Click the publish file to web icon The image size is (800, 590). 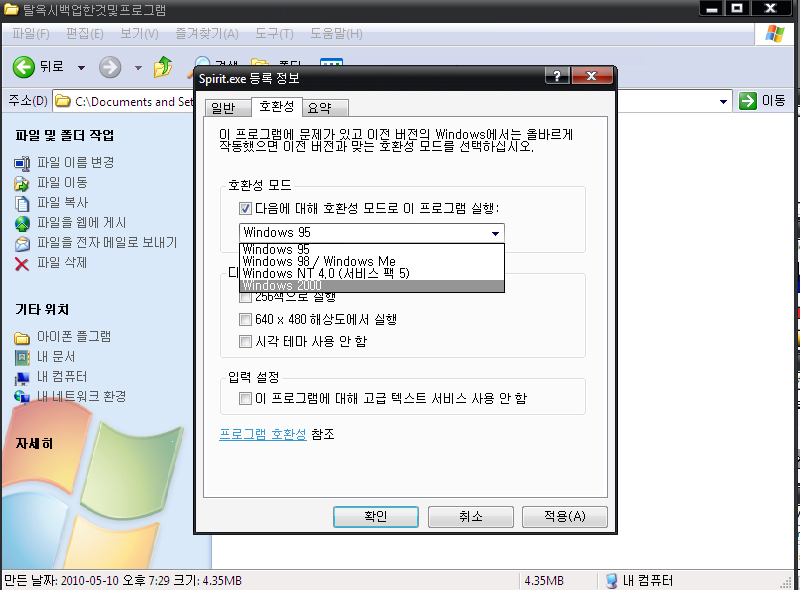(x=22, y=223)
